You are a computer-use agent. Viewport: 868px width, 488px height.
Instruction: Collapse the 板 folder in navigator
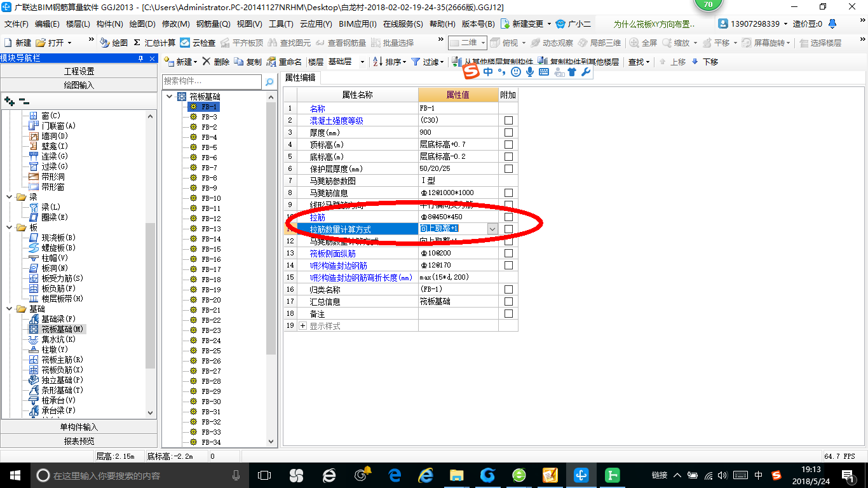(x=10, y=227)
